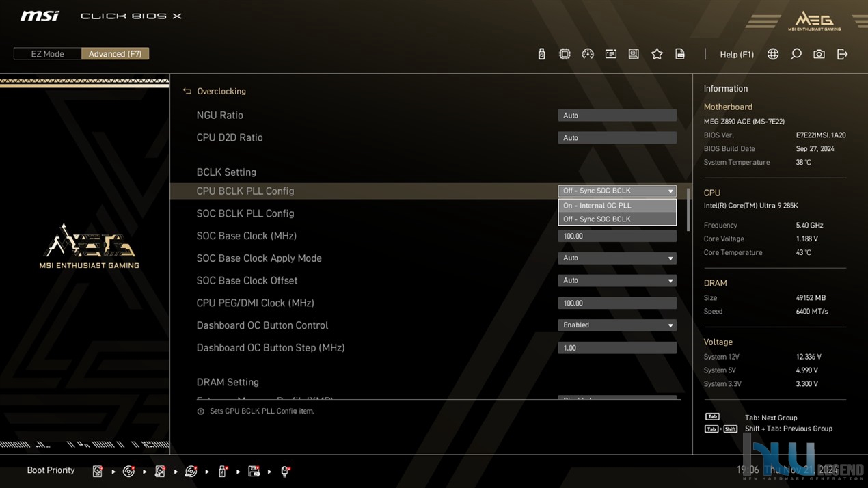Click the CPU chip icon in toolbar
The image size is (868, 488).
pos(565,54)
